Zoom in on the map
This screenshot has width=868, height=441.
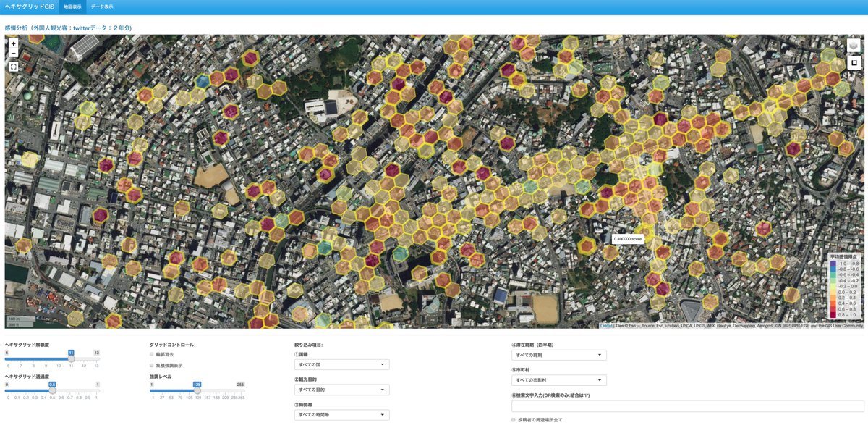click(x=13, y=43)
